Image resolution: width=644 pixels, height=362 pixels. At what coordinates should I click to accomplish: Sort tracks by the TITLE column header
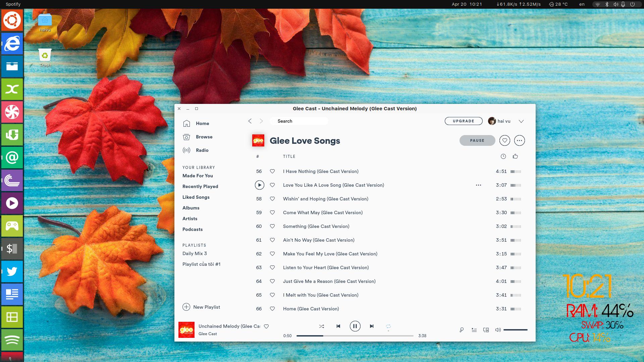pos(289,157)
